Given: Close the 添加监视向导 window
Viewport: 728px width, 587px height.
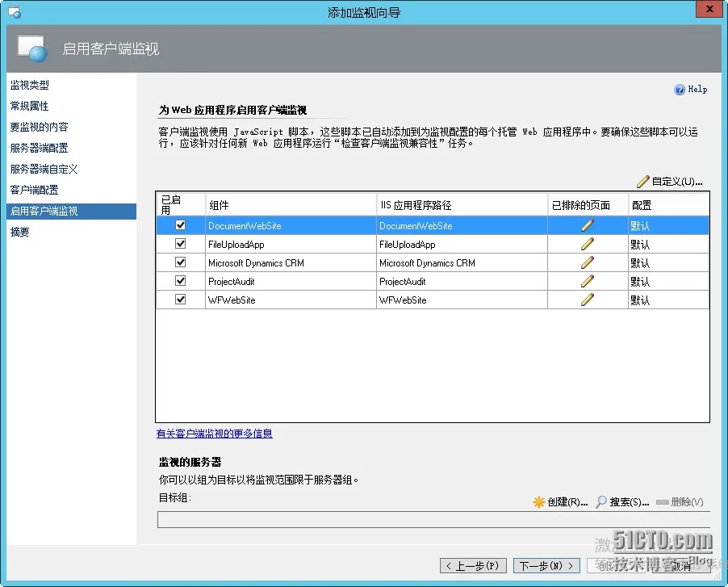Looking at the screenshot, I should click(x=709, y=9).
